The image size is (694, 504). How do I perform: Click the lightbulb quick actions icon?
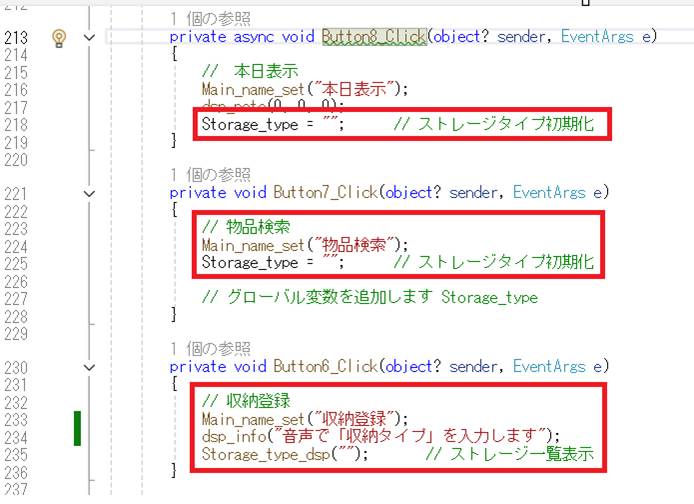click(59, 37)
